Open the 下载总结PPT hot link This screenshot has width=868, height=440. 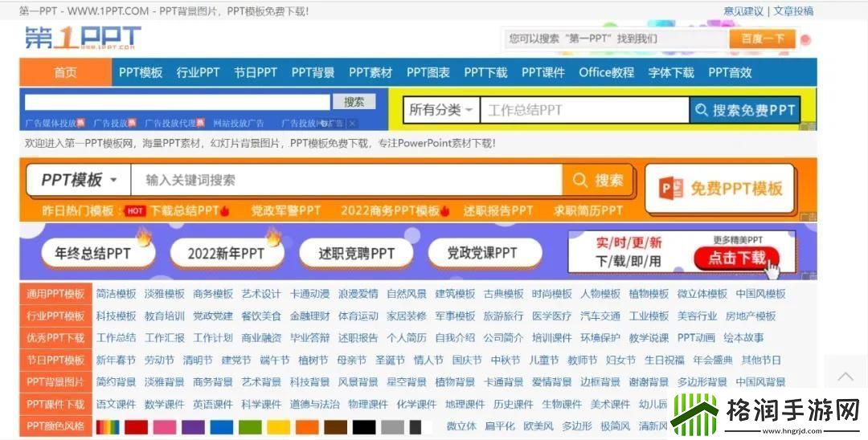(x=185, y=210)
